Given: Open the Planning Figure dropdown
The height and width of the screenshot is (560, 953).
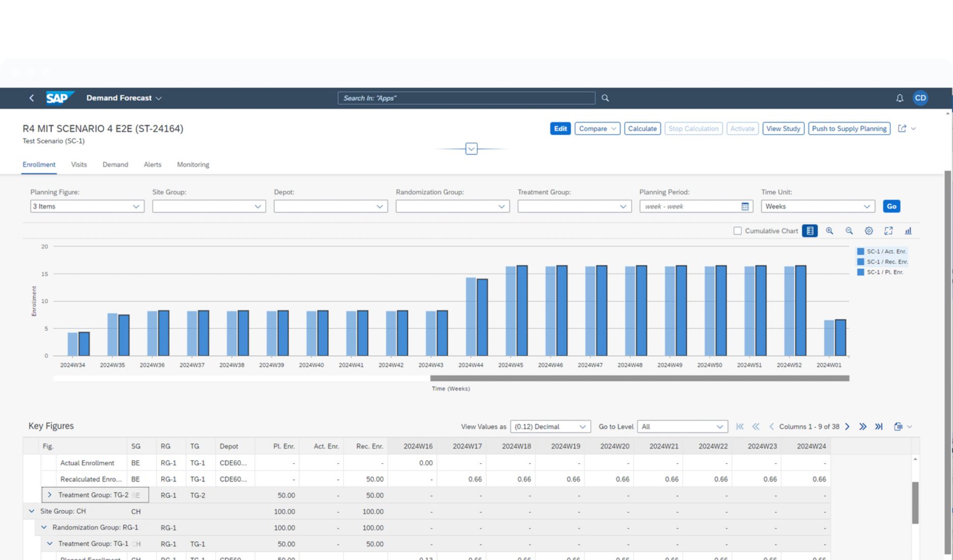Looking at the screenshot, I should click(x=87, y=206).
